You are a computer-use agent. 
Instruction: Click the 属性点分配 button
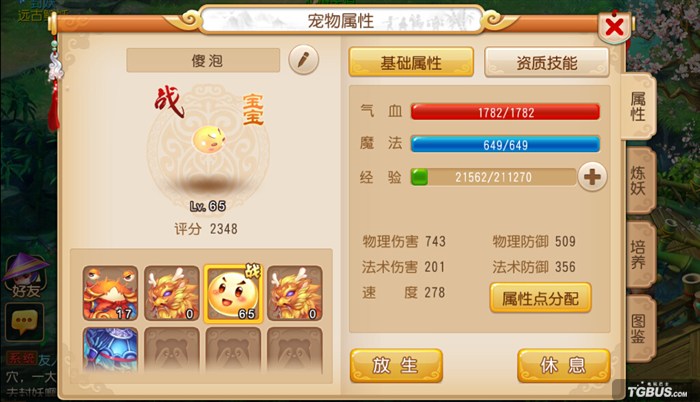coord(541,298)
